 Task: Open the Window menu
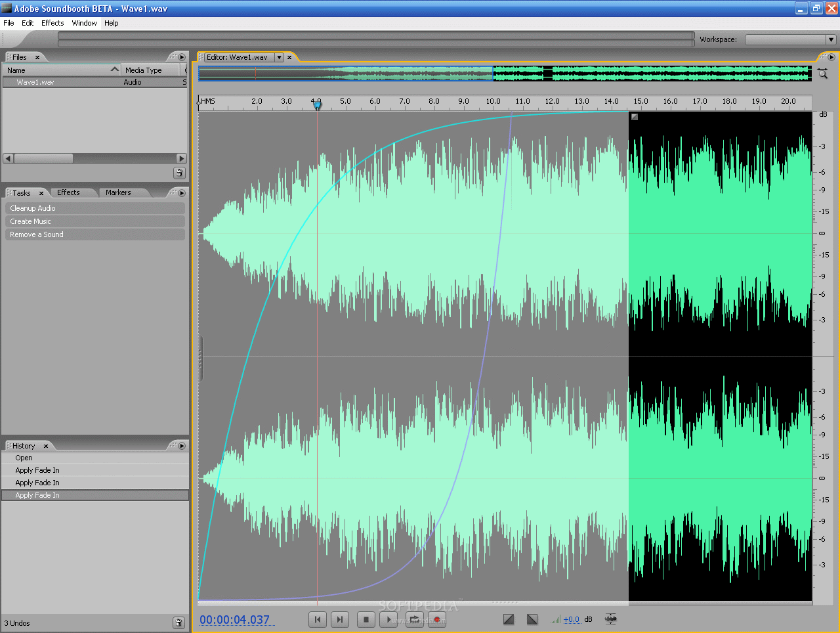point(84,23)
